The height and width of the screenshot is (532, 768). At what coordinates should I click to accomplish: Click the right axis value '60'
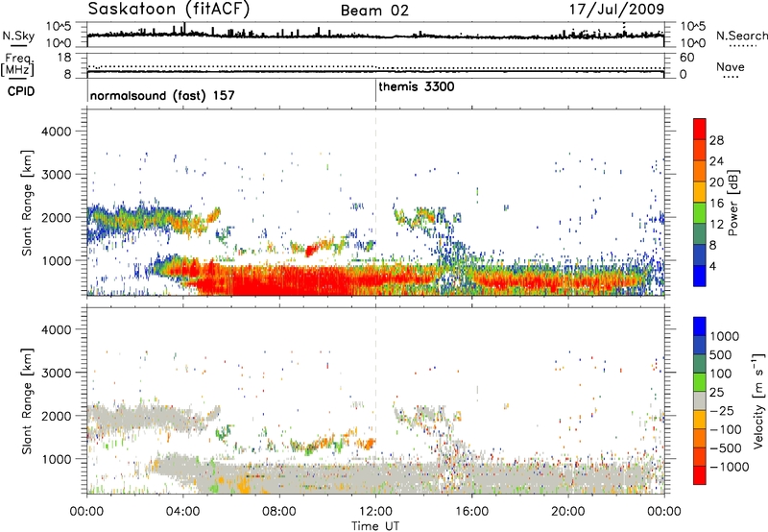click(686, 58)
